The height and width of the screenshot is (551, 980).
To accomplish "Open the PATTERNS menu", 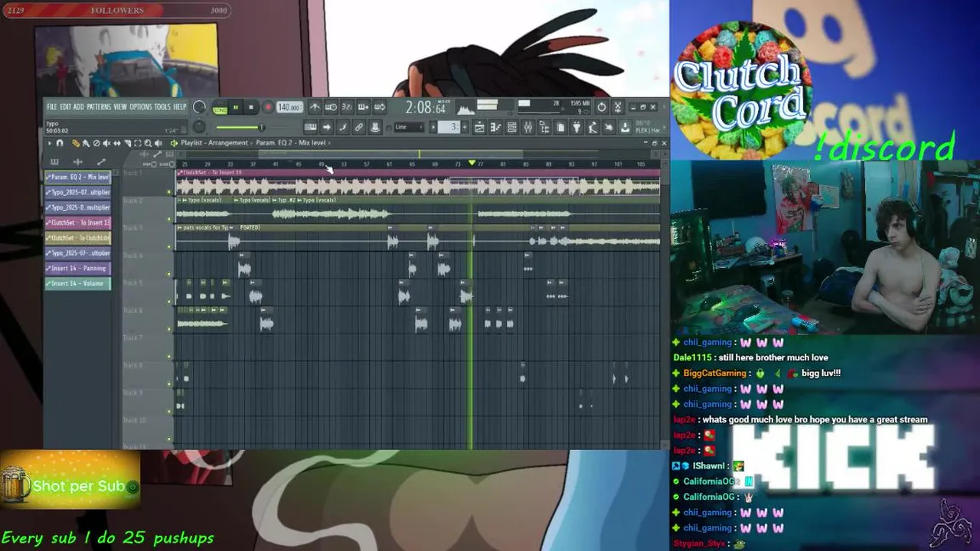I will (x=99, y=107).
